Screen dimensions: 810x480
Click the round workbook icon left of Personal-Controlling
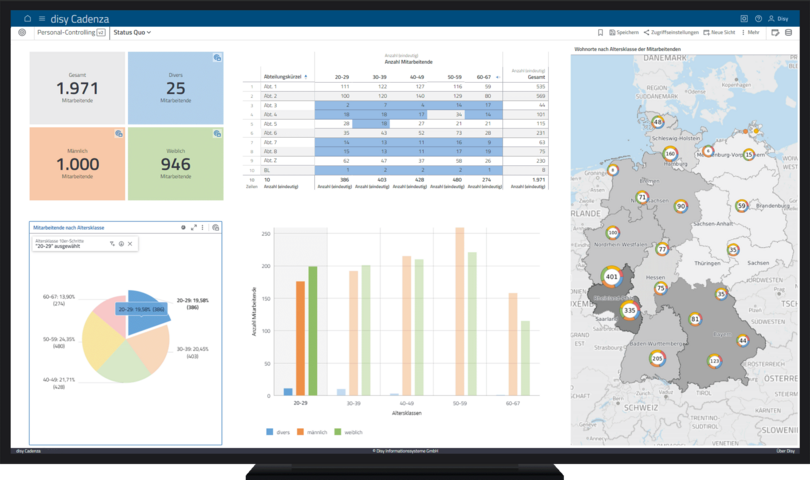tap(22, 32)
